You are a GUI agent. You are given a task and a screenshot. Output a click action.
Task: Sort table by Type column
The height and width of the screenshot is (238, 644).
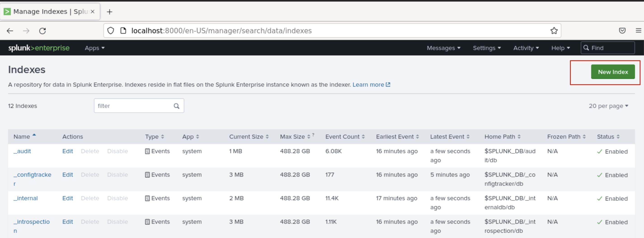(154, 137)
